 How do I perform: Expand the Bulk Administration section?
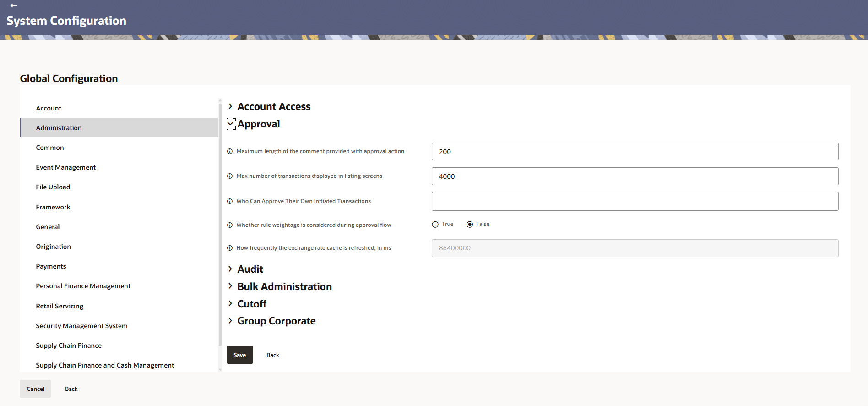click(230, 286)
